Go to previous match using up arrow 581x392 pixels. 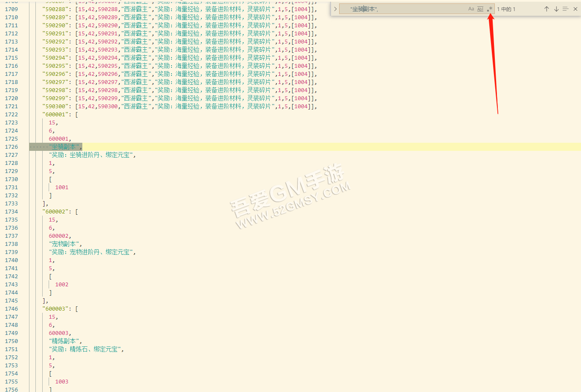coord(546,9)
